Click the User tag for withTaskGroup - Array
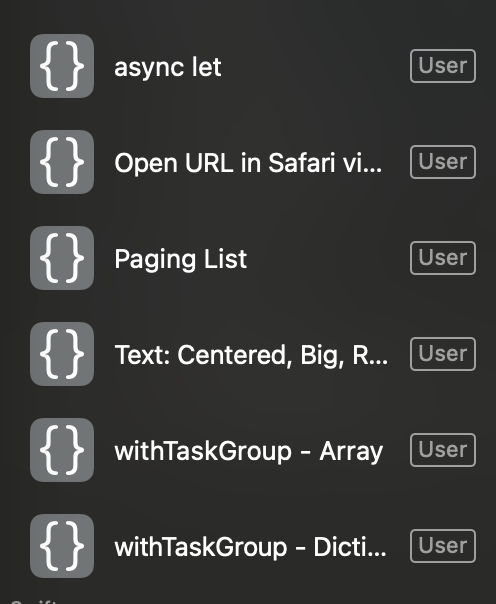Screen dimensions: 496x604 [x=443, y=450]
